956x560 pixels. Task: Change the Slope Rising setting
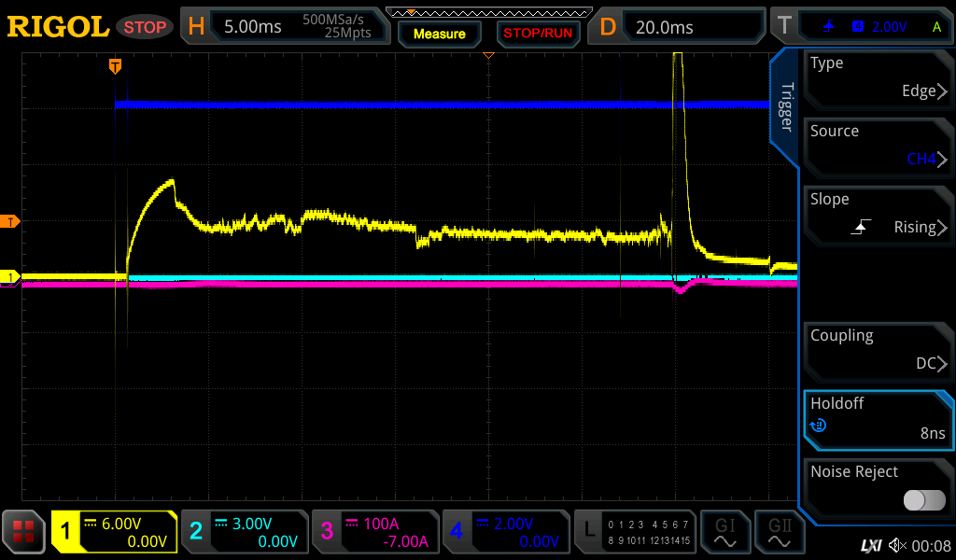[878, 214]
